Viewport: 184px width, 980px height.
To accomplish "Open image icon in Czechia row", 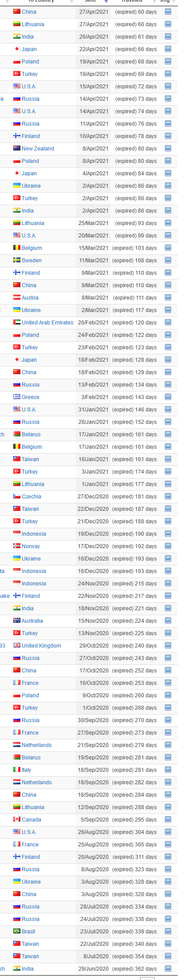I will (168, 497).
